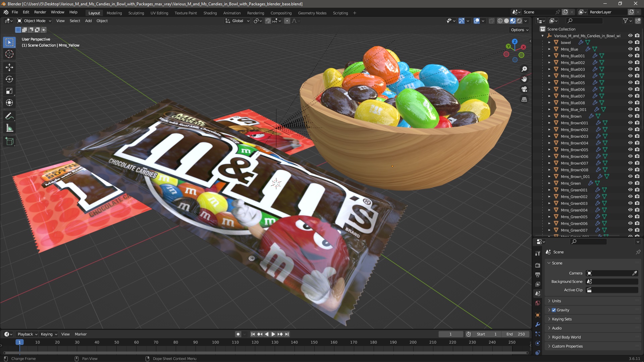The width and height of the screenshot is (644, 362).
Task: Open the Add menu in viewport header
Action: 88,21
